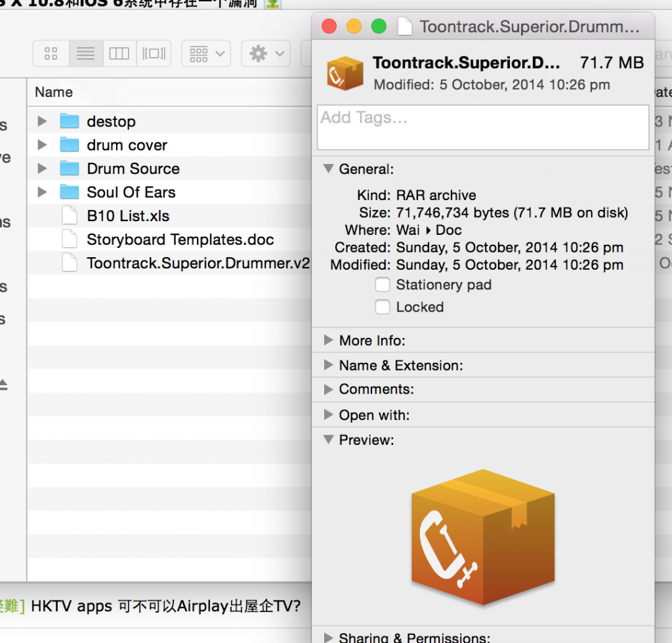Click the document proxy icon in title bar

(x=404, y=26)
